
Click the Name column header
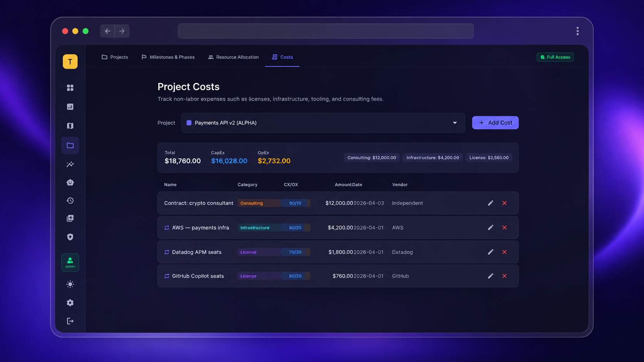pyautogui.click(x=170, y=185)
